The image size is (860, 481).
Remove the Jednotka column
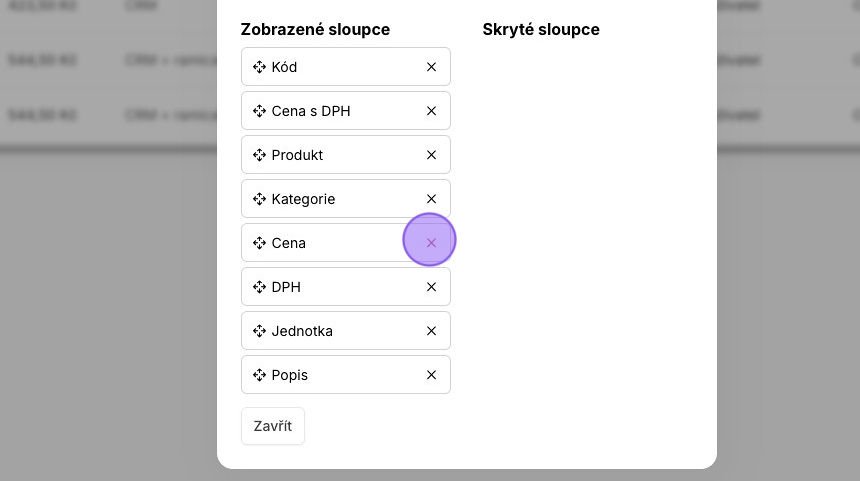[x=431, y=331]
